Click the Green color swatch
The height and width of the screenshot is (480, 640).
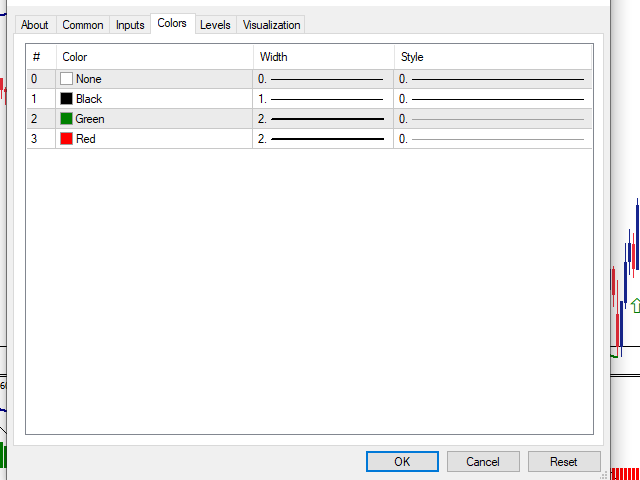pyautogui.click(x=66, y=119)
